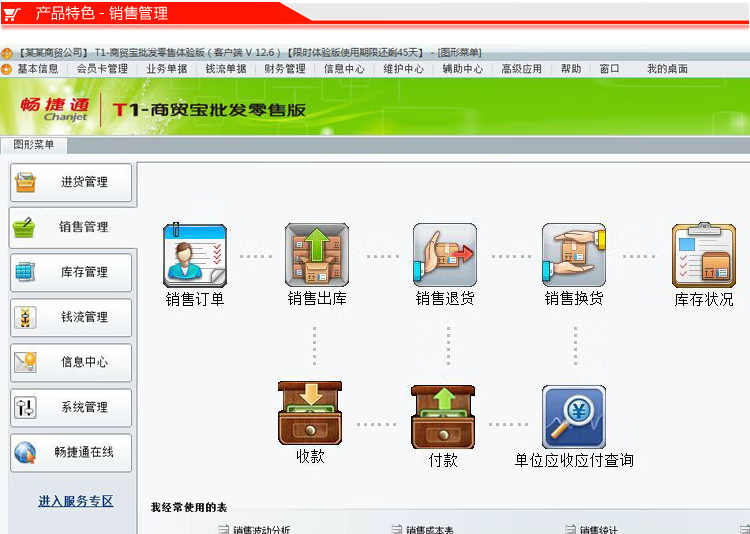Click the report icon beside 销售统计
Image resolution: width=750 pixels, height=534 pixels.
[x=570, y=529]
